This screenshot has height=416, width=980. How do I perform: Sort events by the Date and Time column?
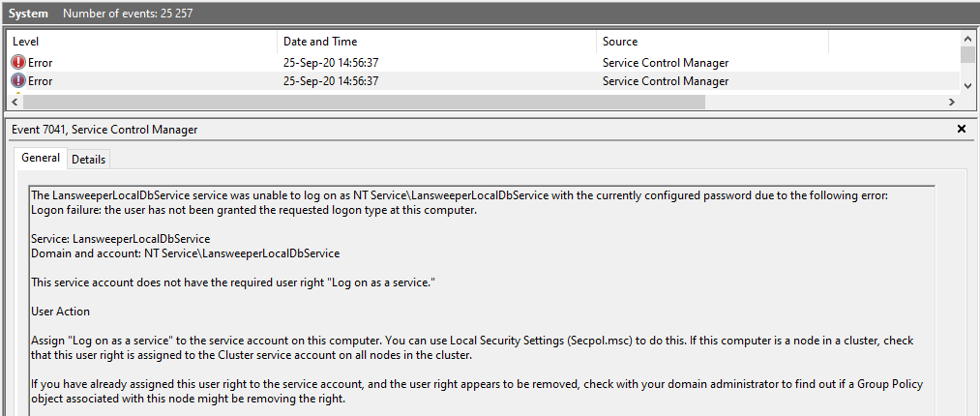tap(435, 42)
